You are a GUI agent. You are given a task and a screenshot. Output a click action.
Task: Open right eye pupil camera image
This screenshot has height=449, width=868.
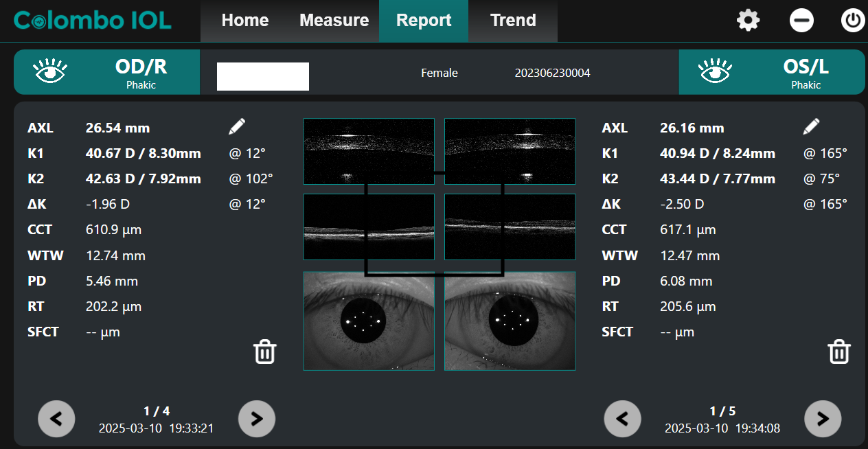369,321
